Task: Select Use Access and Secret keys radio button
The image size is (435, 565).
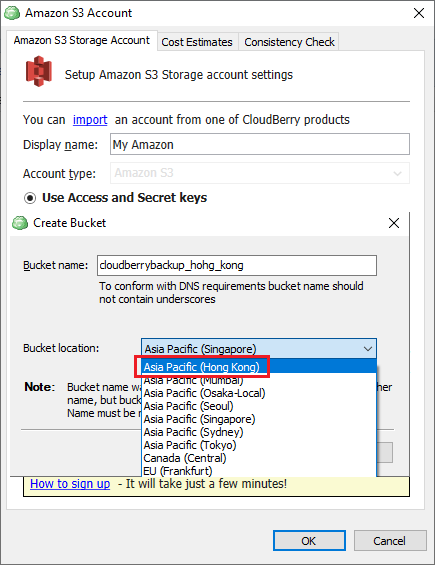Action: (30, 198)
